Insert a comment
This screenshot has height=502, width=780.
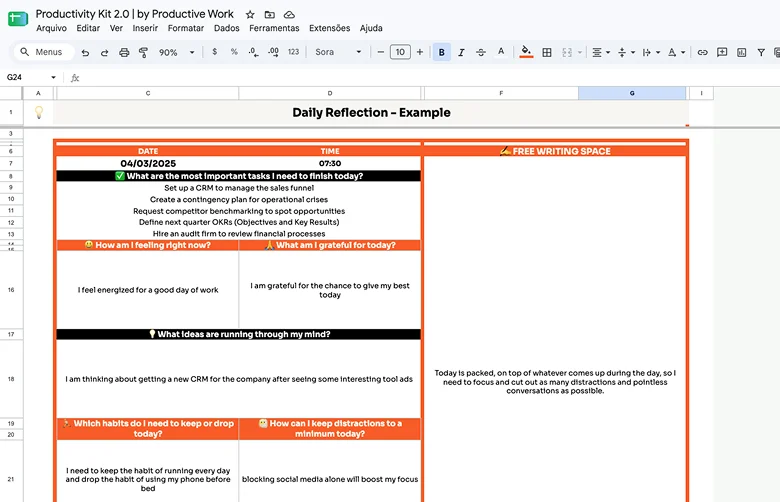point(722,52)
